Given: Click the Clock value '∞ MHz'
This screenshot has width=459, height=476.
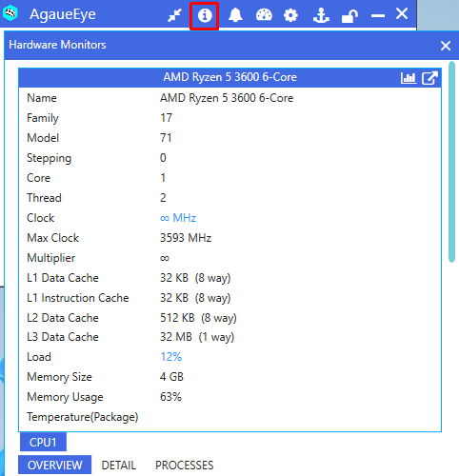Looking at the screenshot, I should click(x=178, y=218).
